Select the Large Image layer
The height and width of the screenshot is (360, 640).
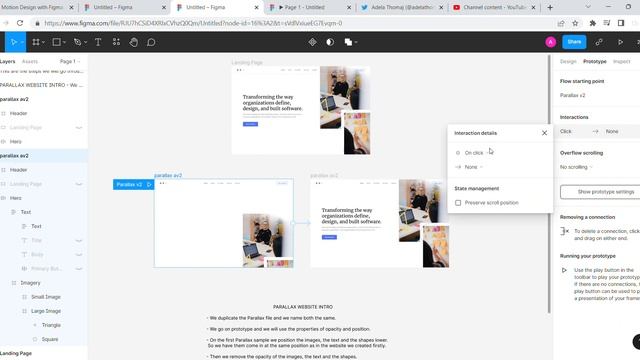[46, 311]
